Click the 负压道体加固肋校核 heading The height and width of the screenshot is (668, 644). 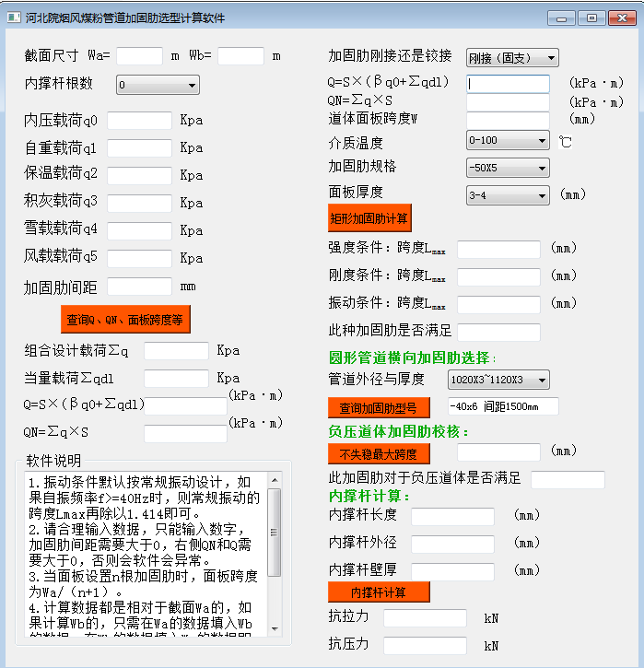[398, 431]
